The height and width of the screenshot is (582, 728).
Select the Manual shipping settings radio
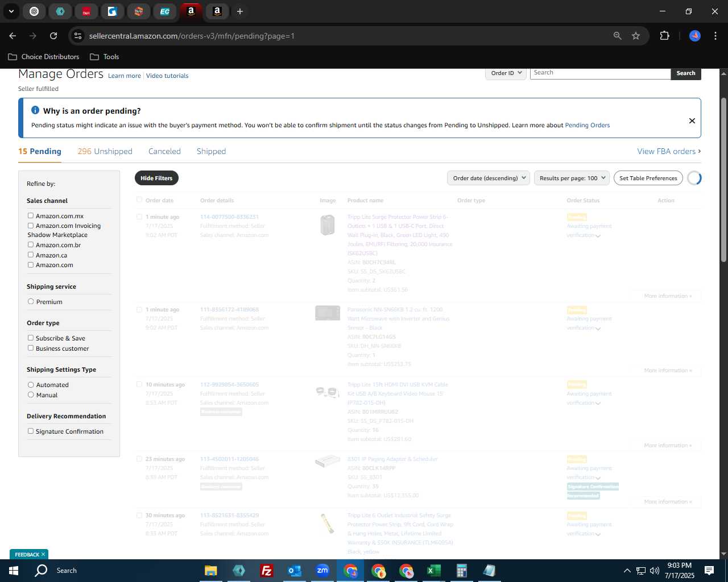click(31, 394)
